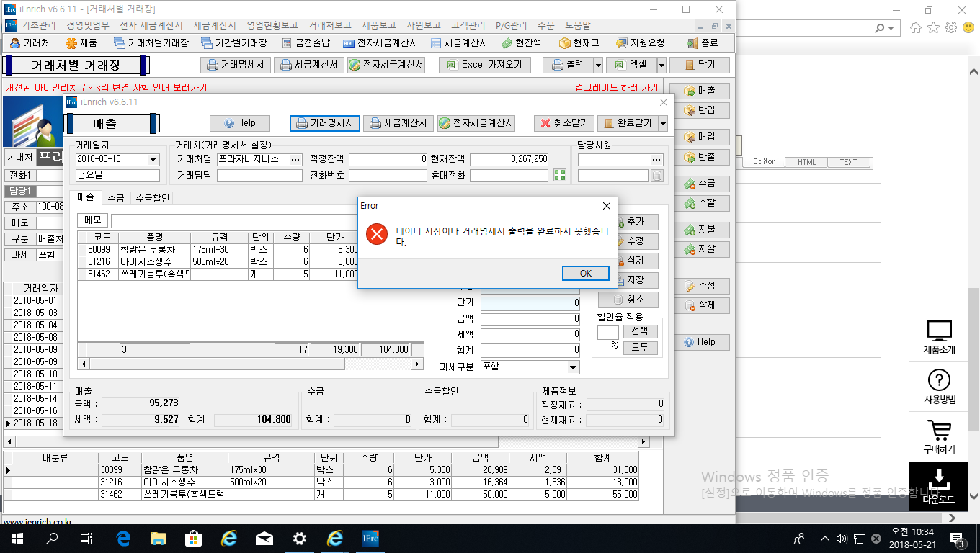Open Internet Explorer in the taskbar

[228, 539]
